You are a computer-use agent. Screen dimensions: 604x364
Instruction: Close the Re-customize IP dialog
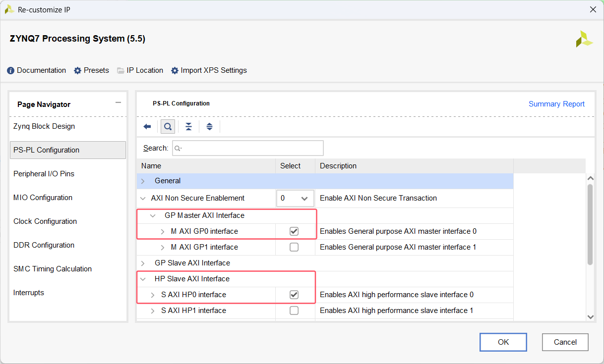coord(593,9)
